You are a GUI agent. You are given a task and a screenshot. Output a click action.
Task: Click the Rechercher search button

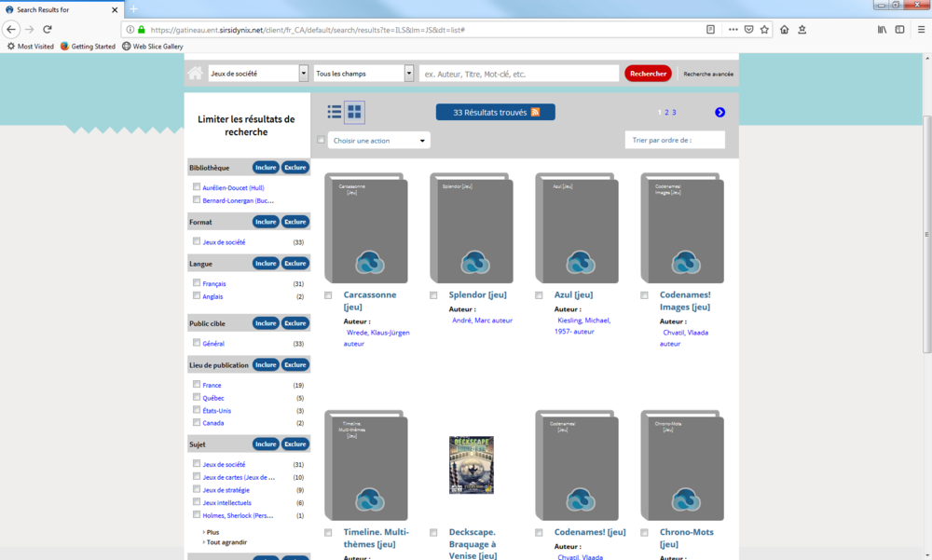tap(648, 73)
